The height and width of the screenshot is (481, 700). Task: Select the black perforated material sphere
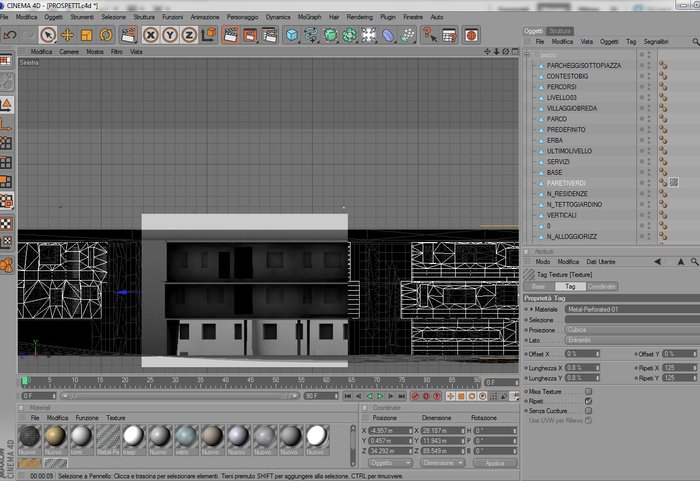29,436
